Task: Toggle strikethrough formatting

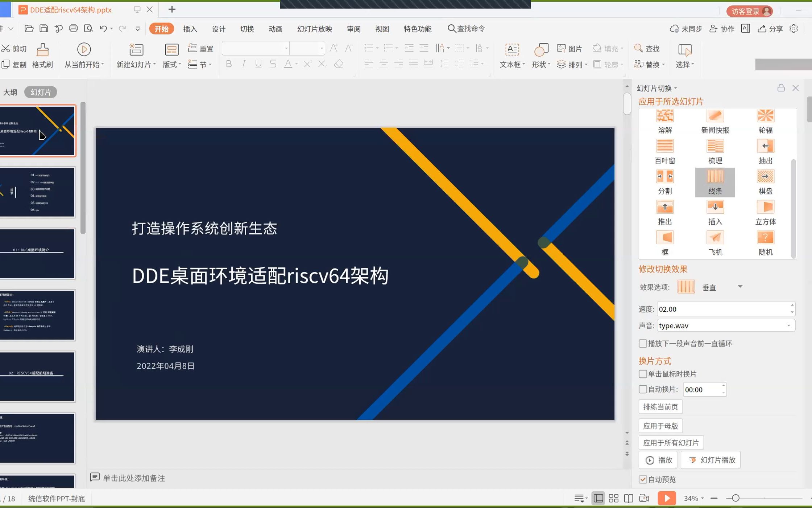Action: pyautogui.click(x=273, y=64)
